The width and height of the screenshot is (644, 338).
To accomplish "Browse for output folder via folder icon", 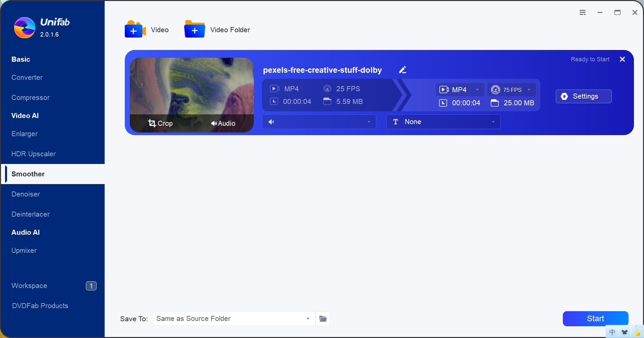I will click(x=322, y=319).
